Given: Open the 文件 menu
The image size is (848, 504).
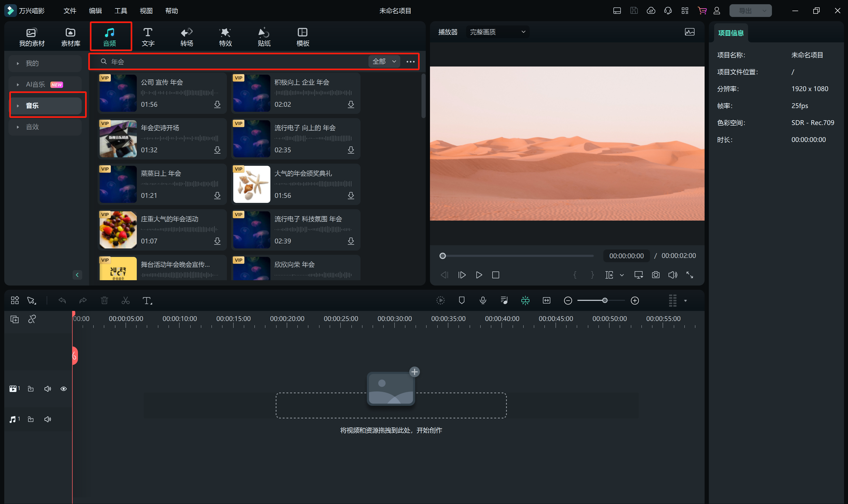Looking at the screenshot, I should (70, 11).
